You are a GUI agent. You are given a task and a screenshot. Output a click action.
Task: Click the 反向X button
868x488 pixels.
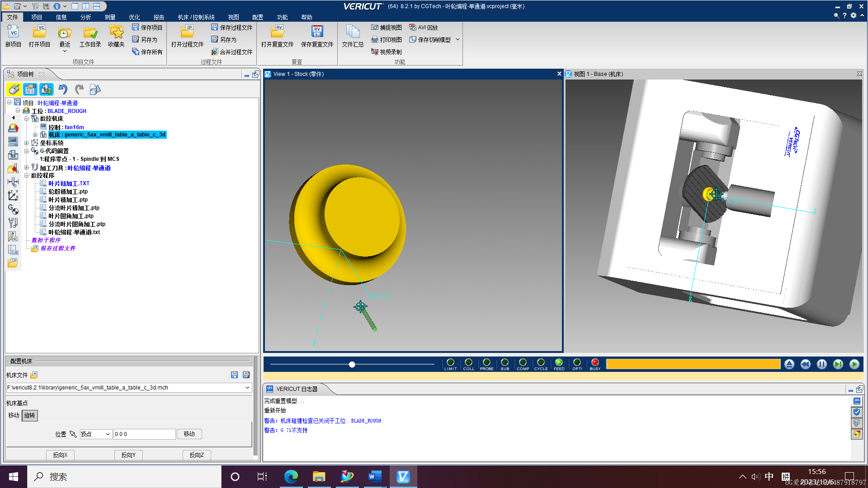point(60,455)
